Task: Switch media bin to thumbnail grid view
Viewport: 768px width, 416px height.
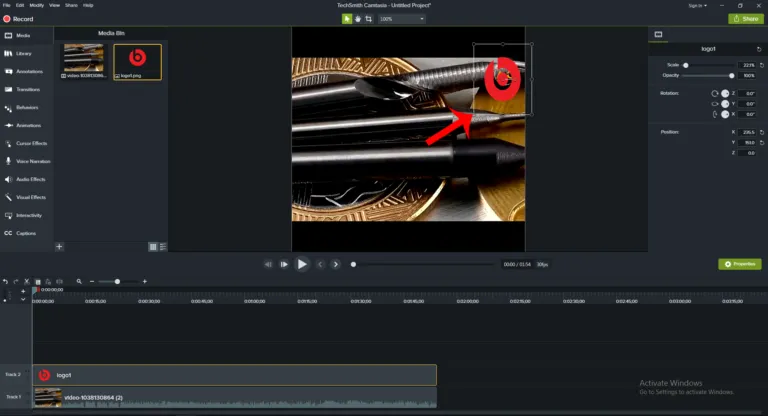Action: pyautogui.click(x=153, y=246)
